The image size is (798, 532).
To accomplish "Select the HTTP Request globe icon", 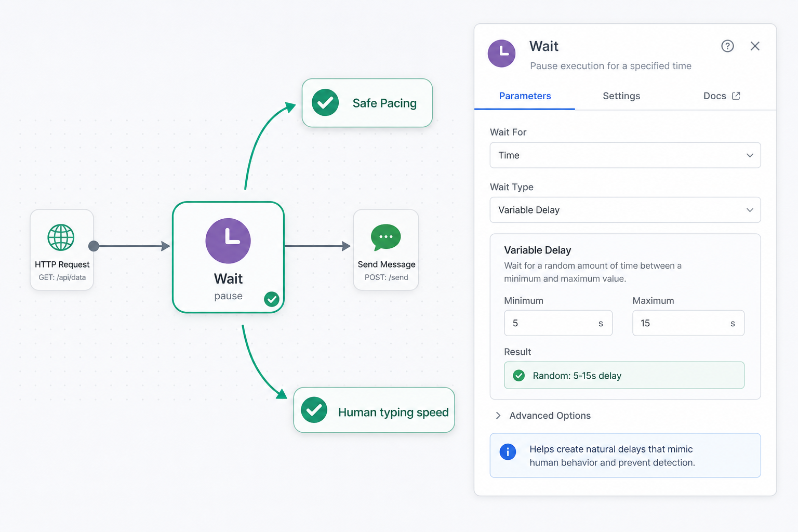I will [61, 237].
